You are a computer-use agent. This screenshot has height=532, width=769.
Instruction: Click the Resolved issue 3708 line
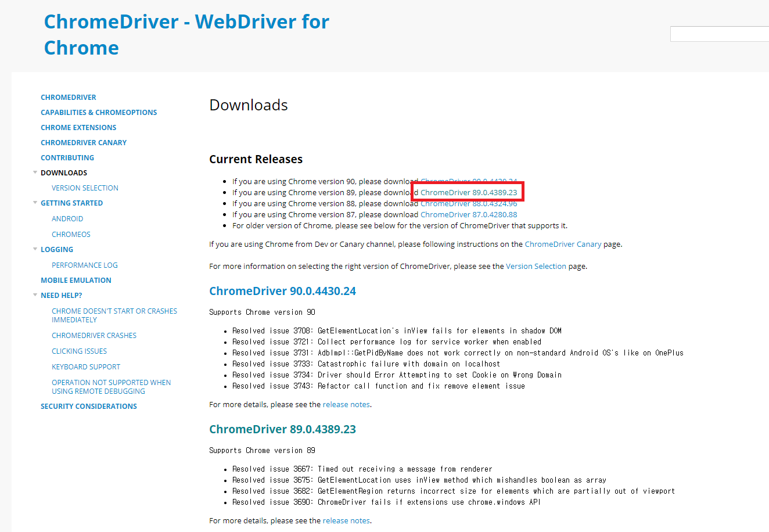(x=397, y=331)
